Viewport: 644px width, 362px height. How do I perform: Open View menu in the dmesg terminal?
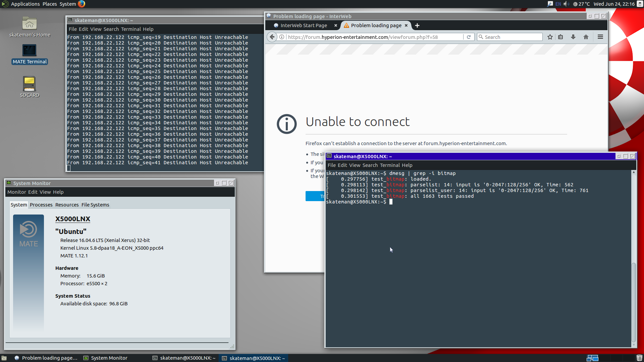pos(355,165)
